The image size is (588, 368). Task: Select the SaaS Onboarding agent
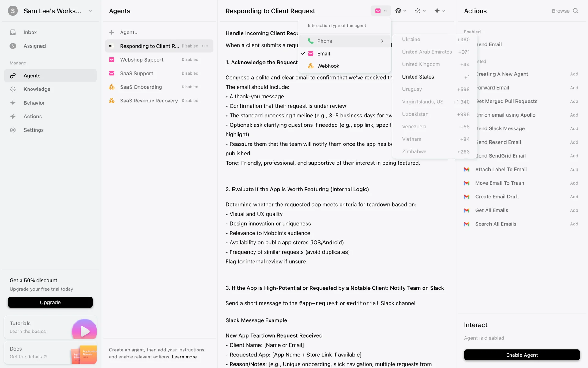pos(141,87)
